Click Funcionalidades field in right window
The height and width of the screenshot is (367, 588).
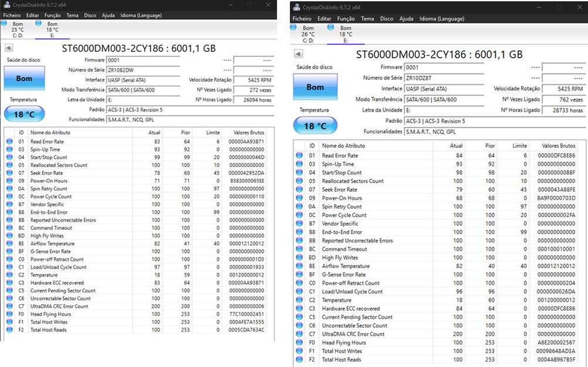point(495,132)
